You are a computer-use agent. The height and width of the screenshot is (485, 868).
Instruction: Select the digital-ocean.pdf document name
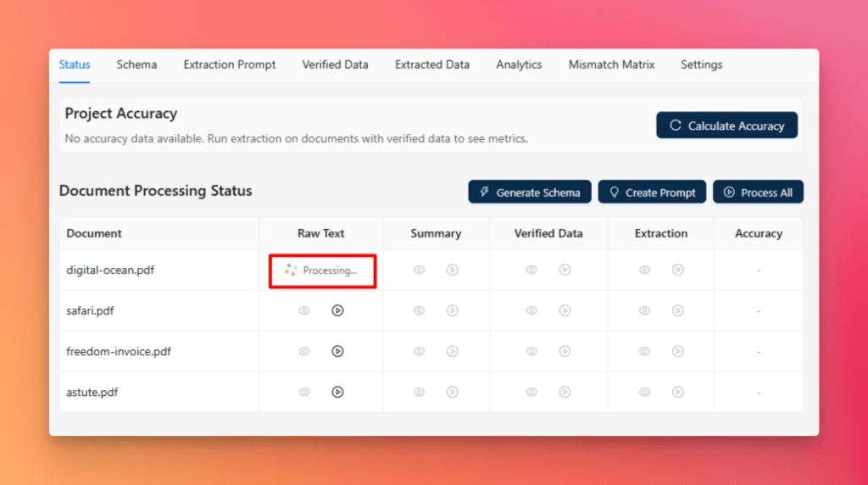[110, 270]
